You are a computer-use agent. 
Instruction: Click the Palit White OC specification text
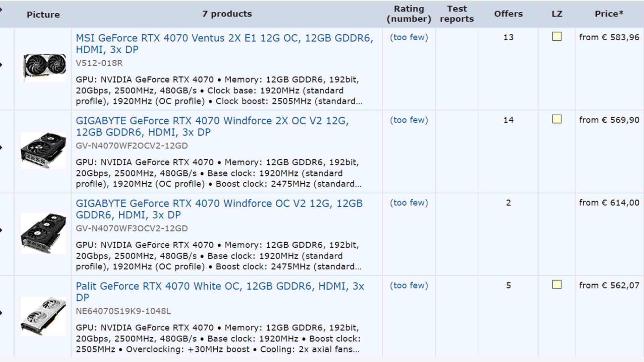[x=218, y=339]
